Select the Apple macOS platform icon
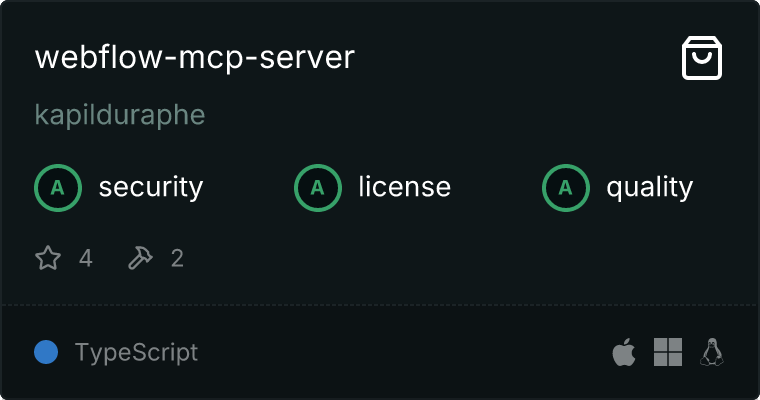This screenshot has height=400, width=760. tap(623, 352)
